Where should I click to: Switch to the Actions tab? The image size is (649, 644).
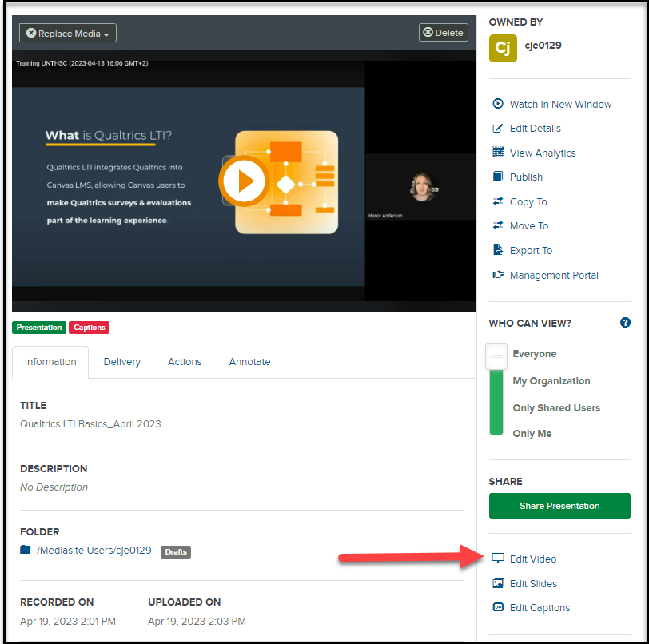pyautogui.click(x=185, y=362)
